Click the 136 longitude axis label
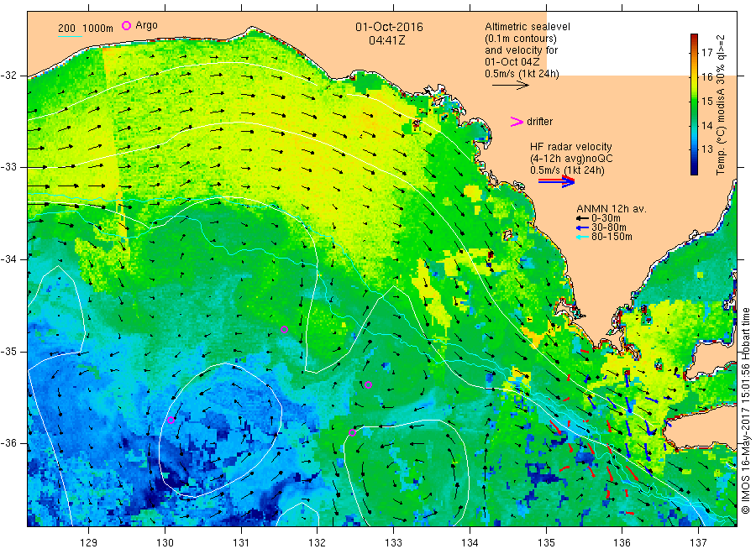Image resolution: width=756 pixels, height=554 pixels. point(622,542)
